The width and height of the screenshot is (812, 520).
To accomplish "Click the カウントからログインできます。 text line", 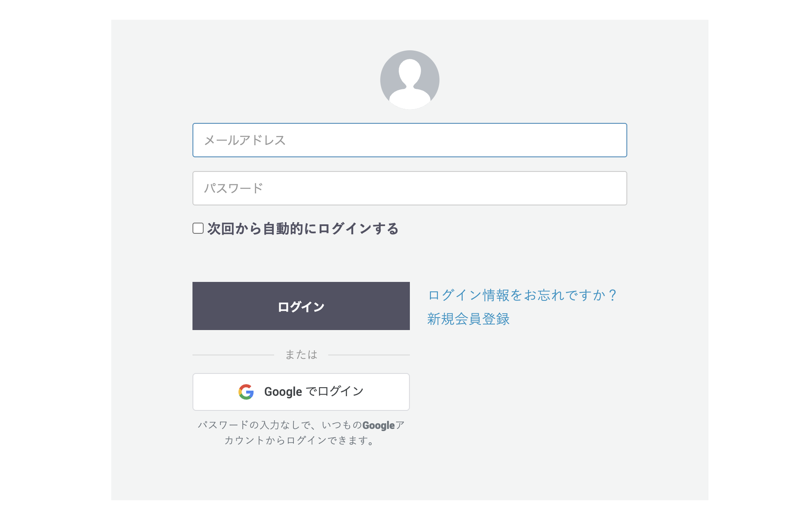I will point(300,440).
